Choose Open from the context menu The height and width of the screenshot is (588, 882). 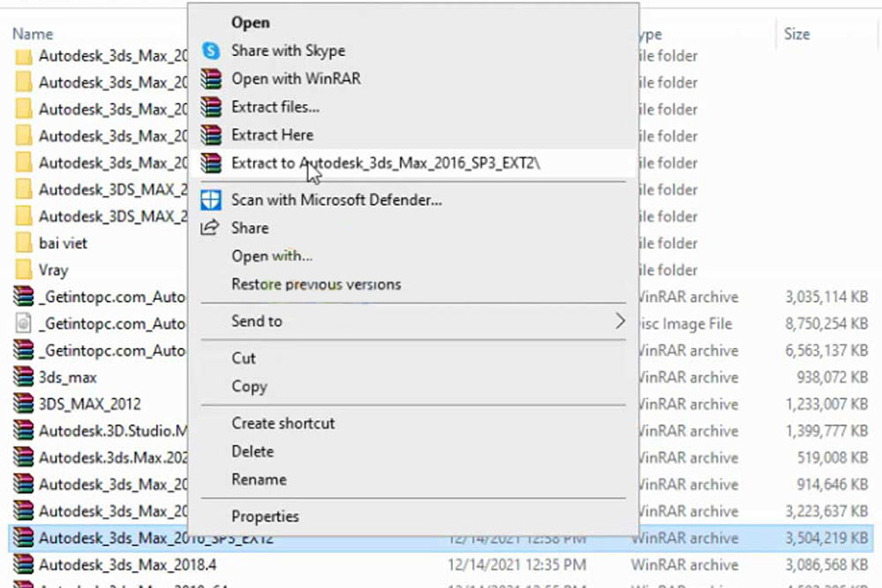pos(250,23)
